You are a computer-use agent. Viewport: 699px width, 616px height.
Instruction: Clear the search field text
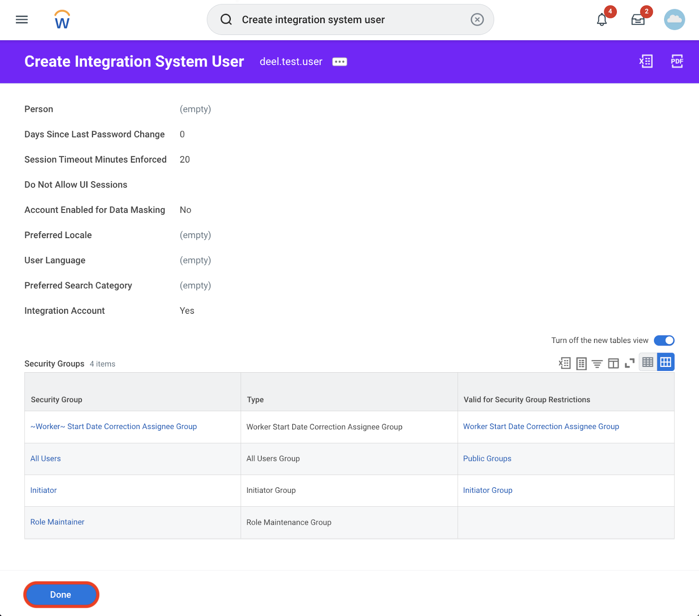(x=477, y=20)
